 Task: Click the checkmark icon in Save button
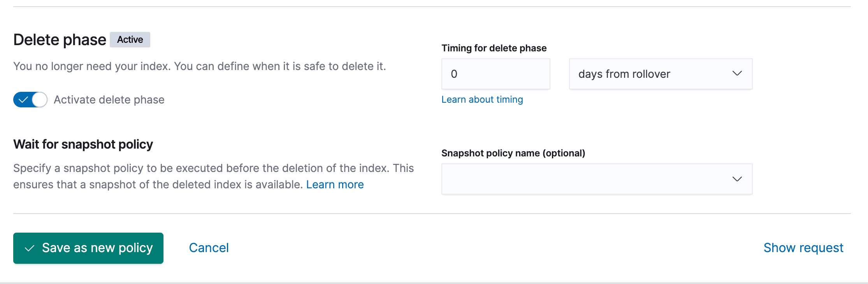[x=30, y=248]
